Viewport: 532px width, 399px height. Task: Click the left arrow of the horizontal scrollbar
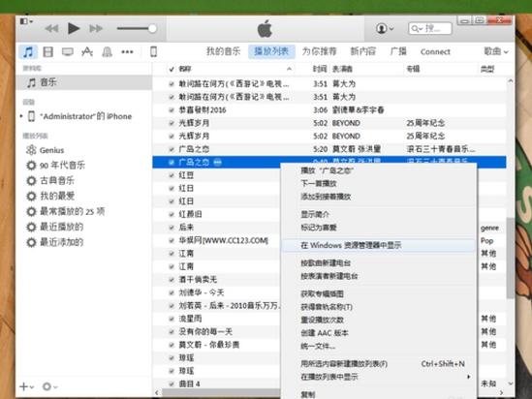coord(156,393)
